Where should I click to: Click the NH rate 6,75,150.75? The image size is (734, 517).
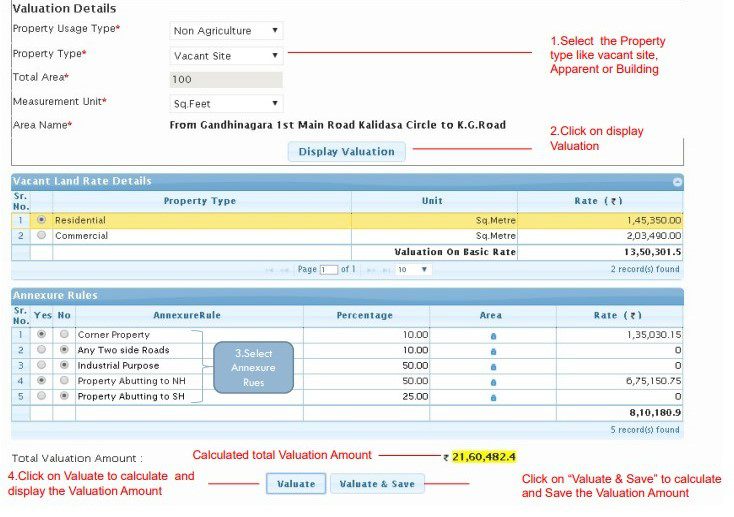(x=654, y=381)
